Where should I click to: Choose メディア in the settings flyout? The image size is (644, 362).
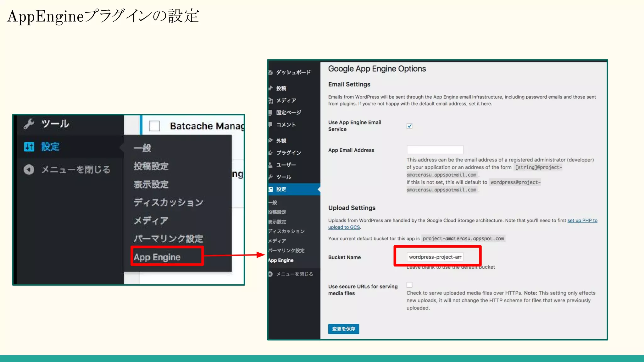[151, 221]
